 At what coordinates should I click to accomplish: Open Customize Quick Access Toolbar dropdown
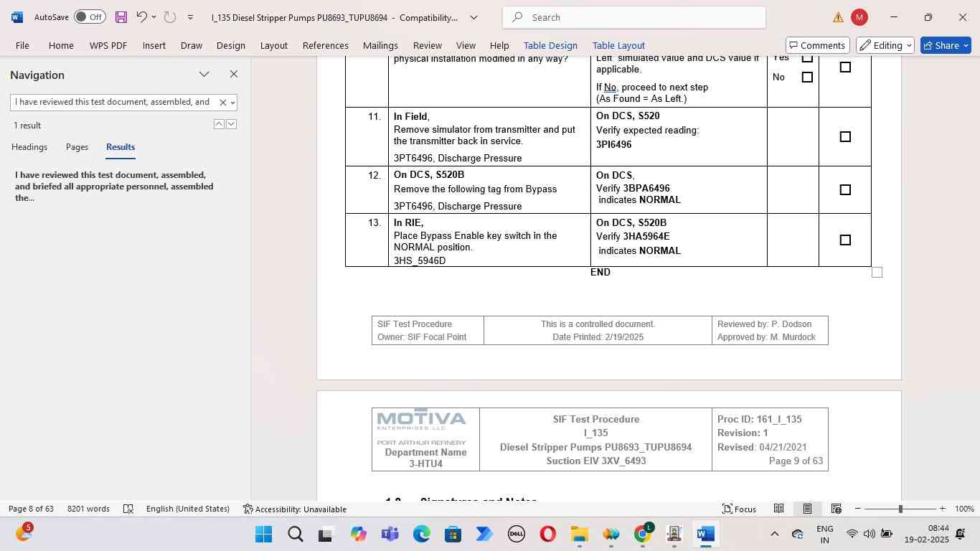(190, 17)
